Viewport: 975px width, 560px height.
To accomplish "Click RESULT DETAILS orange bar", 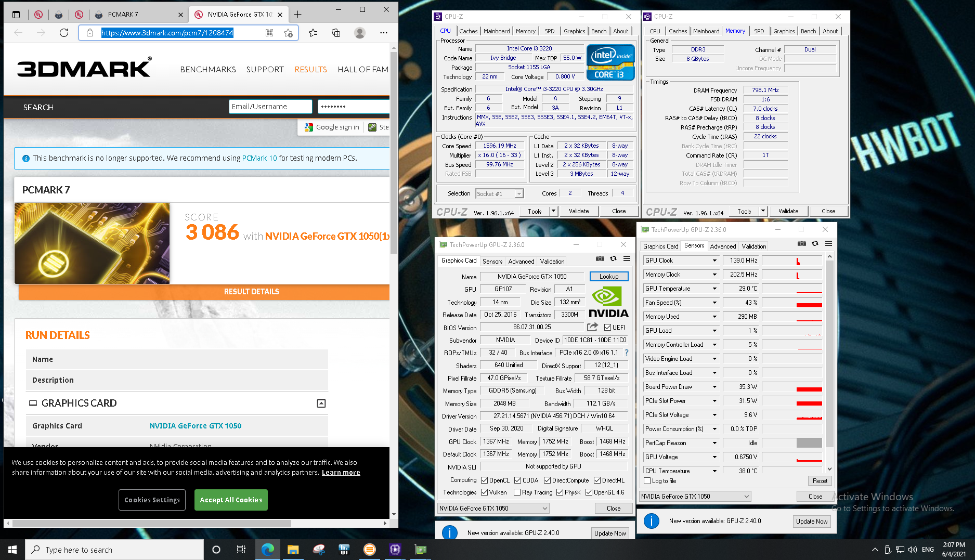I will tap(204, 292).
